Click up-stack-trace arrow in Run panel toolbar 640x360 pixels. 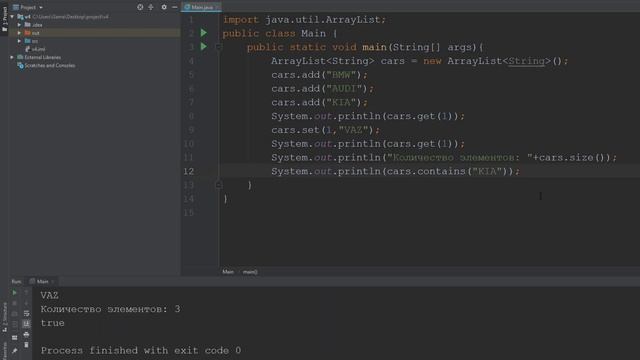coord(26,293)
